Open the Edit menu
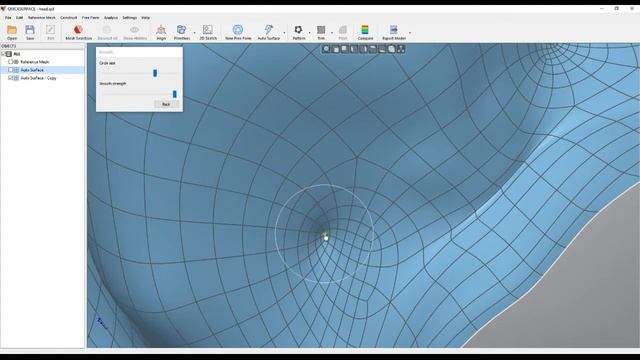Image resolution: width=640 pixels, height=360 pixels. coord(20,18)
